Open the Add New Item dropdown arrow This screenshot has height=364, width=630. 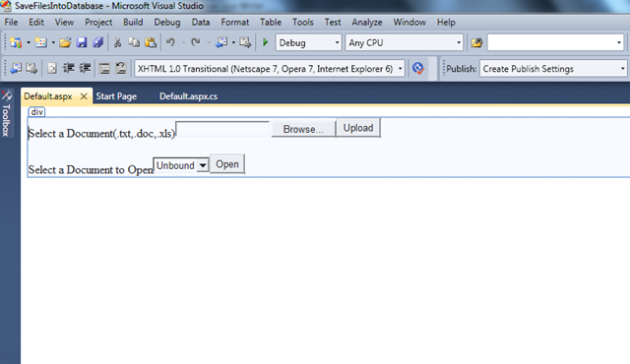pyautogui.click(x=53, y=42)
